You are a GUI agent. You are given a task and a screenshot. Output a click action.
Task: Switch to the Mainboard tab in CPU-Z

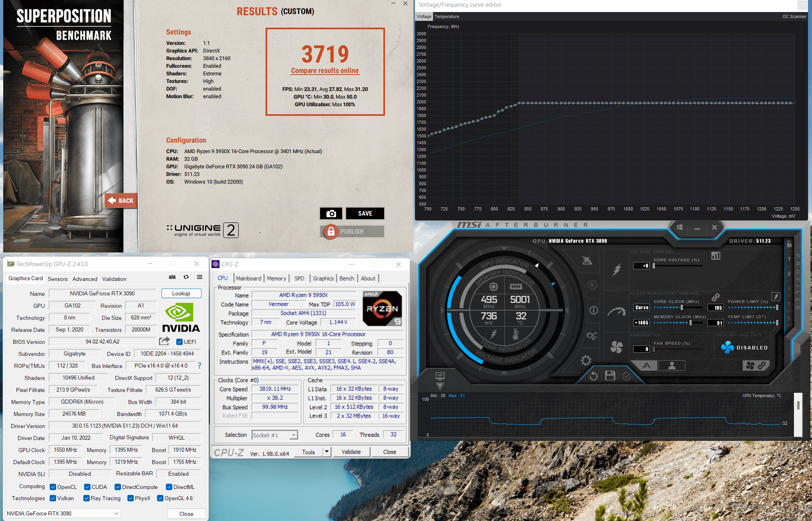[x=248, y=278]
